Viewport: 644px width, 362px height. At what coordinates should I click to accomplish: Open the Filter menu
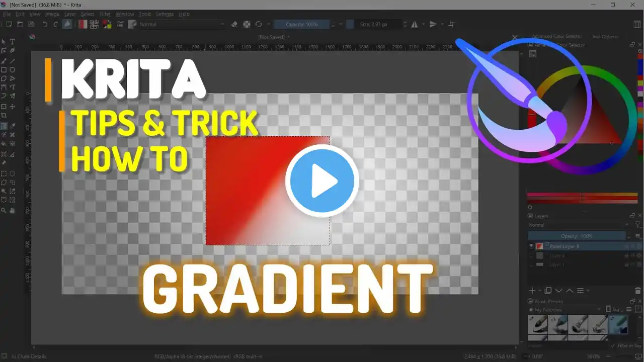tap(105, 14)
